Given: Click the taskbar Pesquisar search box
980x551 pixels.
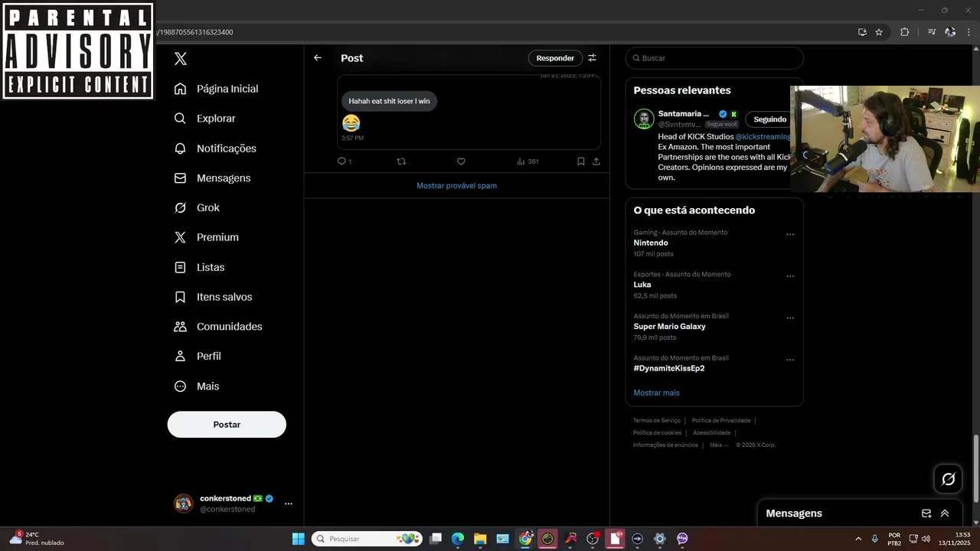Looking at the screenshot, I should [367, 539].
